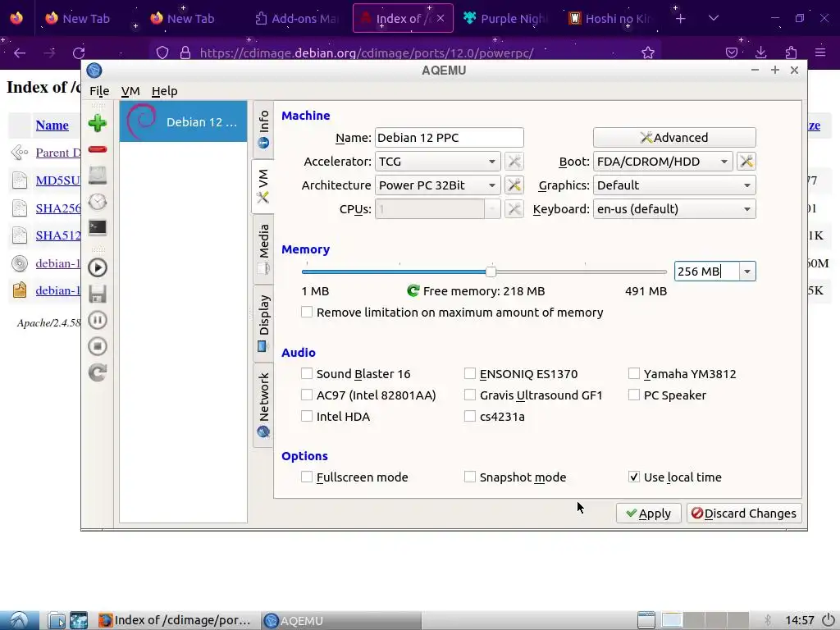Viewport: 840px width, 630px height.
Task: Check ENSONIQ ES1370 audio card
Action: pyautogui.click(x=470, y=373)
